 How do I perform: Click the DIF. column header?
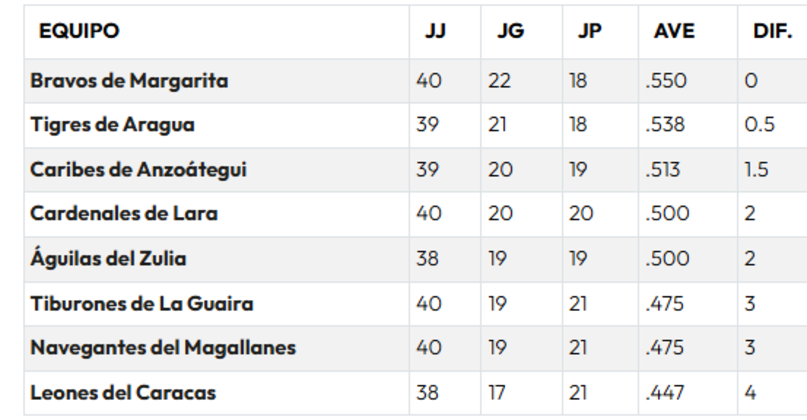click(772, 31)
